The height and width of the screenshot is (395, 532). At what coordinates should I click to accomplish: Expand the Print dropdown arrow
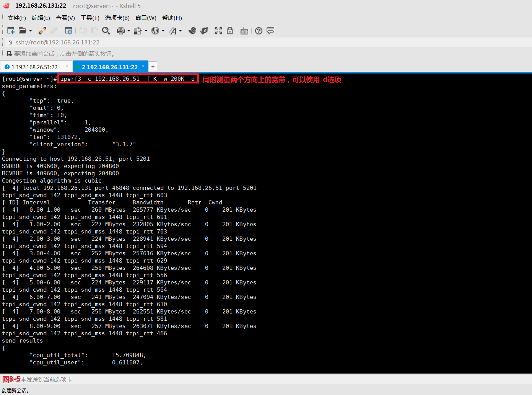(x=129, y=31)
